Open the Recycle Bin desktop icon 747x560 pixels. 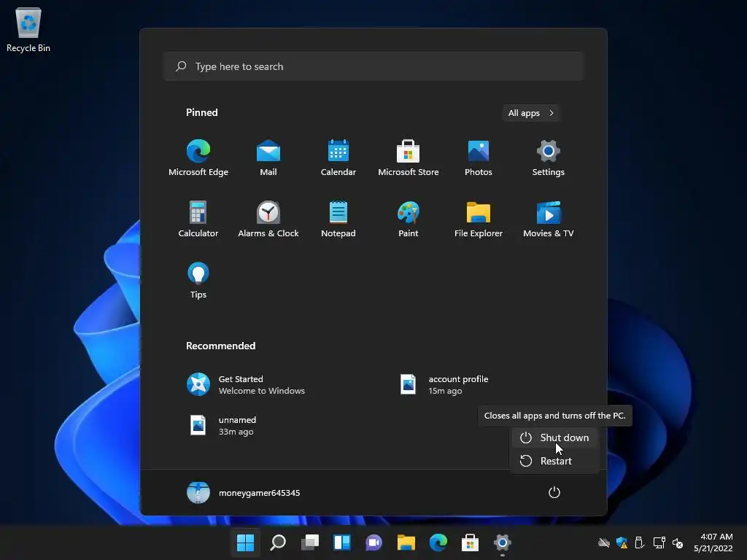(28, 30)
